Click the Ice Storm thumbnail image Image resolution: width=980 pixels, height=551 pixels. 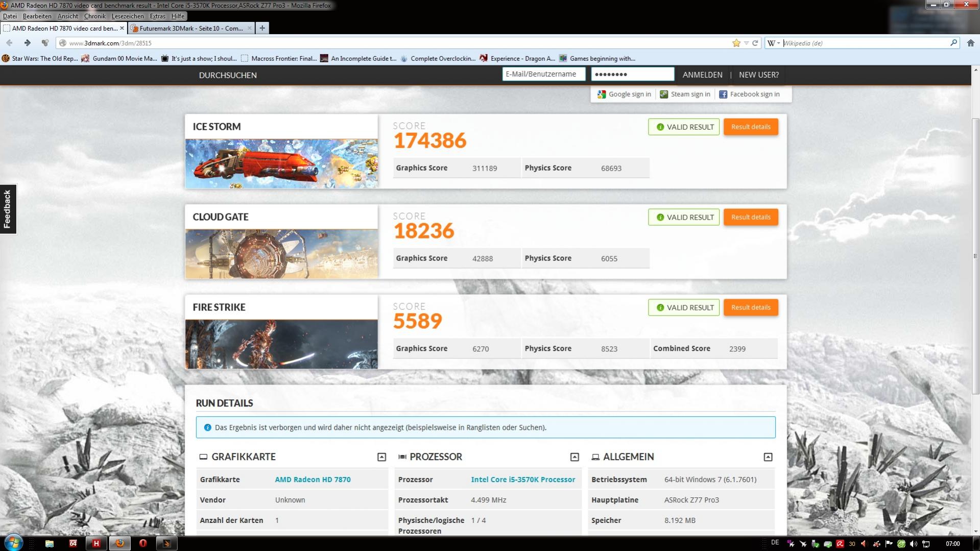[281, 163]
